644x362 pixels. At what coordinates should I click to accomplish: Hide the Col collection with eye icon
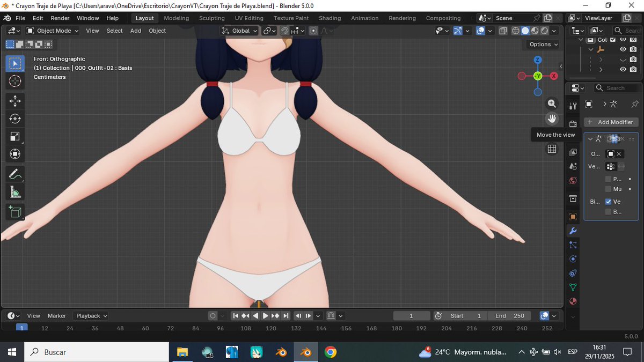click(623, 40)
